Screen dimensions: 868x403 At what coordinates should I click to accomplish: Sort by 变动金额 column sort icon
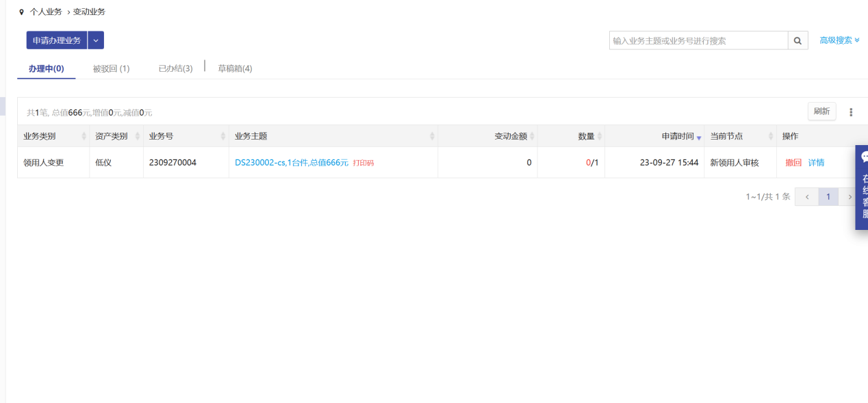click(x=532, y=136)
